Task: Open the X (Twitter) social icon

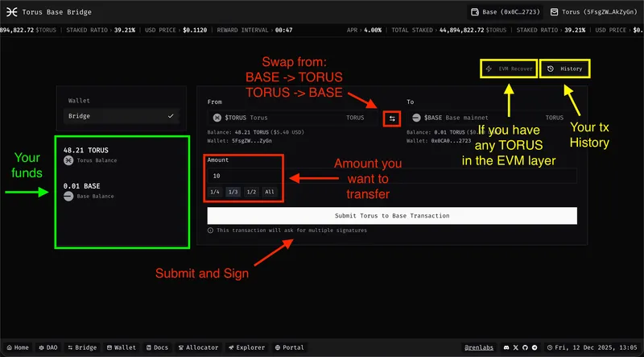Action: point(514,347)
